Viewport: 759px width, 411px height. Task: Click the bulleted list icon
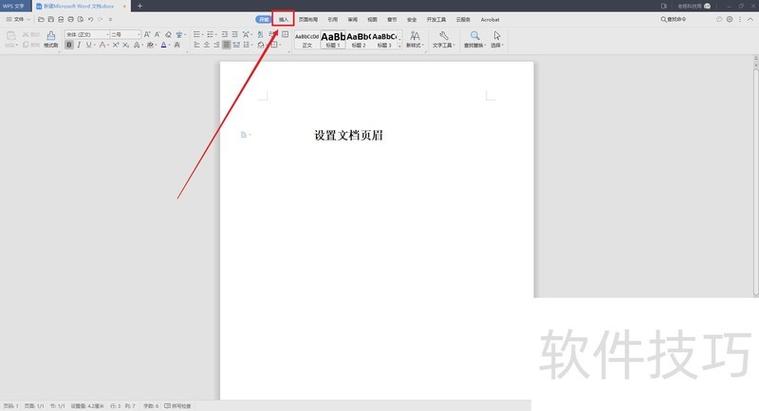197,34
